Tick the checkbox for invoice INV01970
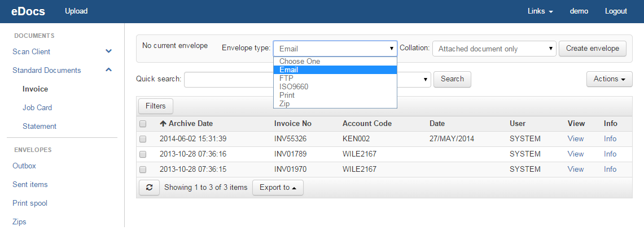The height and width of the screenshot is (230, 644). (x=143, y=170)
